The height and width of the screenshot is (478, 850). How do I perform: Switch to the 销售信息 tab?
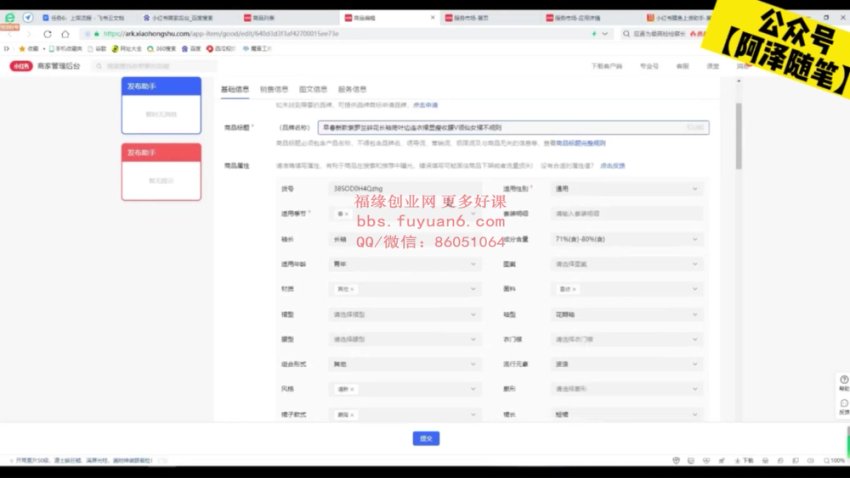[274, 90]
